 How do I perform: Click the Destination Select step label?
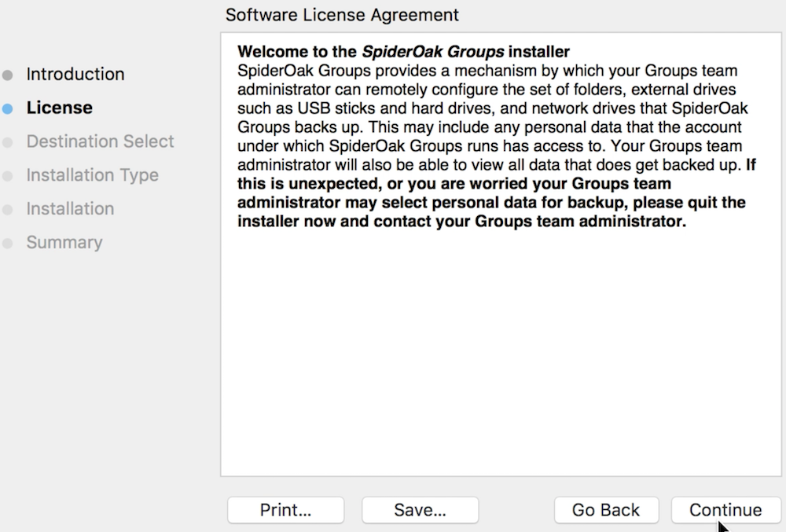[x=100, y=141]
